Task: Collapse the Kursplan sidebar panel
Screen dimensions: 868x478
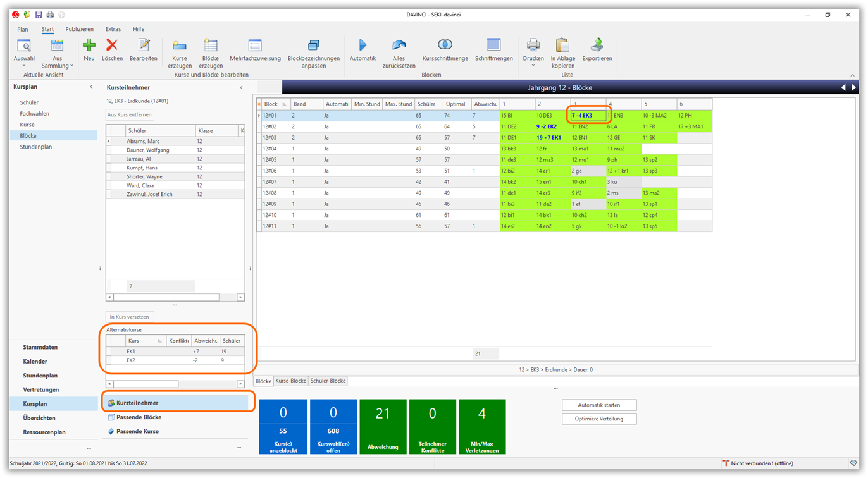Action: click(91, 87)
